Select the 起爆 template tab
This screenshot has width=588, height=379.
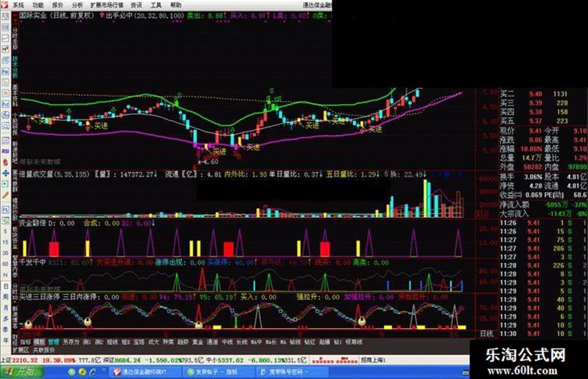(x=324, y=342)
